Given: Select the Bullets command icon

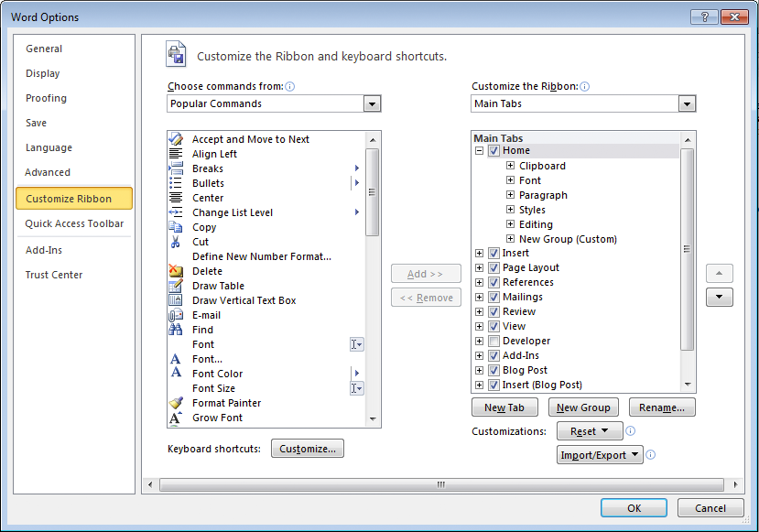Looking at the screenshot, I should click(x=176, y=182).
